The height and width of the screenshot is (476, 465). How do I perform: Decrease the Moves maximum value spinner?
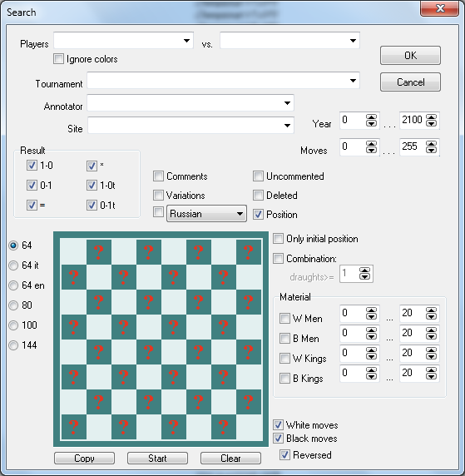point(431,150)
